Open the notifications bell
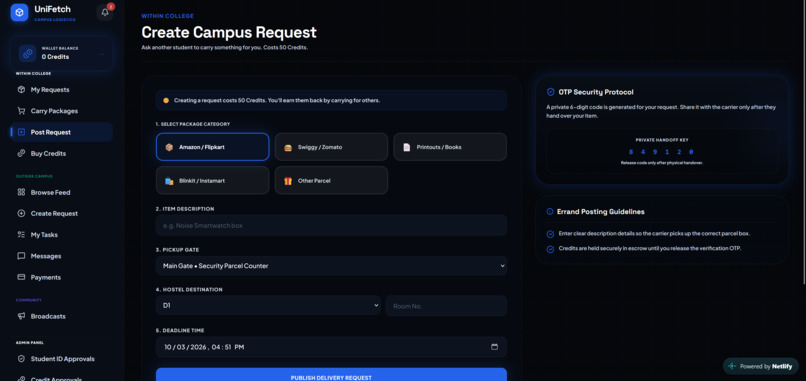 point(105,12)
